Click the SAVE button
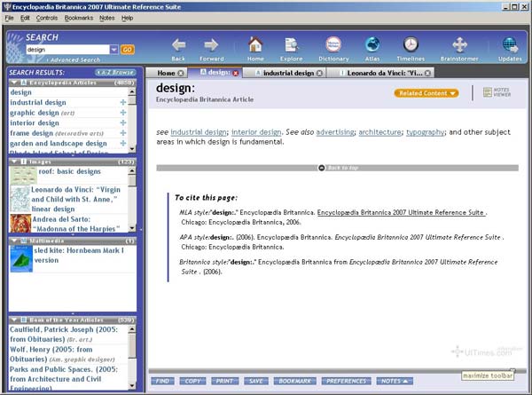The width and height of the screenshot is (532, 395). point(256,381)
